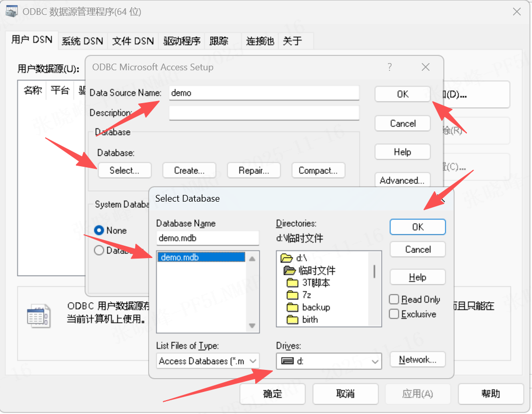Open the Drives dropdown
This screenshot has width=532, height=414.
click(375, 361)
